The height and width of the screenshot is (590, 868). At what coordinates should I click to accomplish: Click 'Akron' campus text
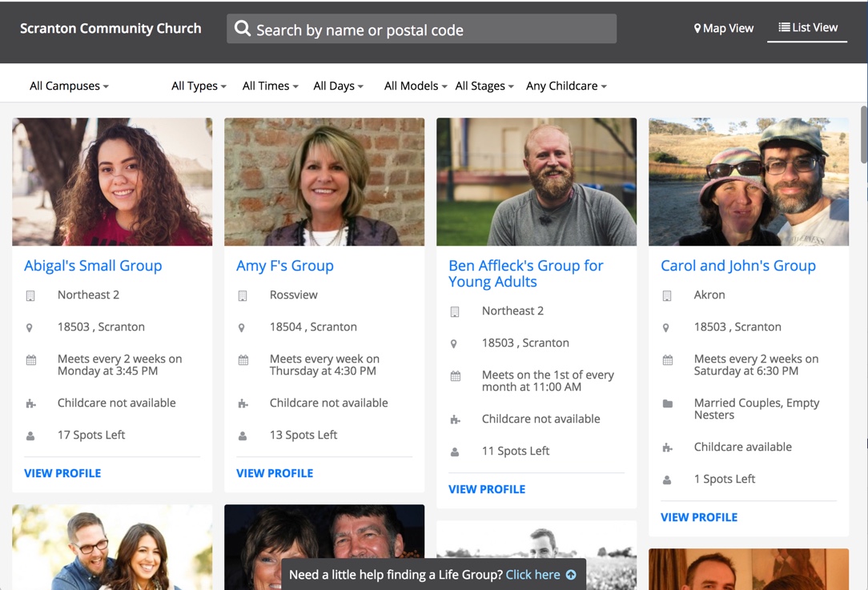click(709, 295)
